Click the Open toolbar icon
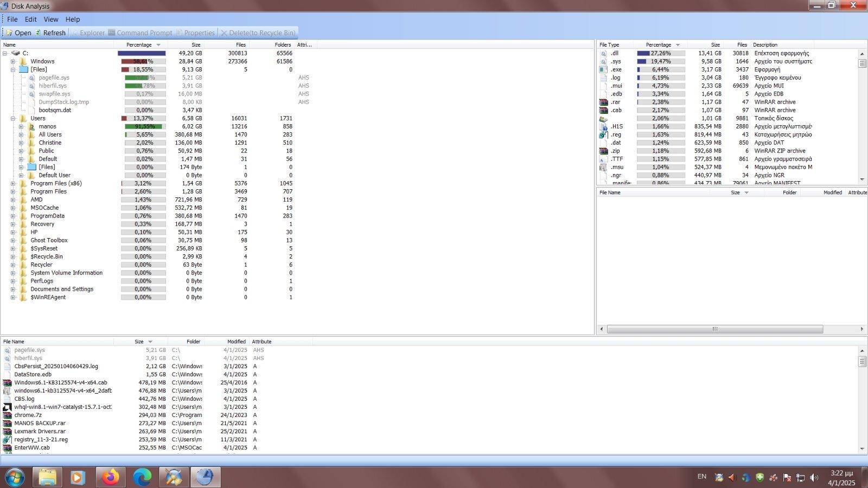 pyautogui.click(x=9, y=33)
